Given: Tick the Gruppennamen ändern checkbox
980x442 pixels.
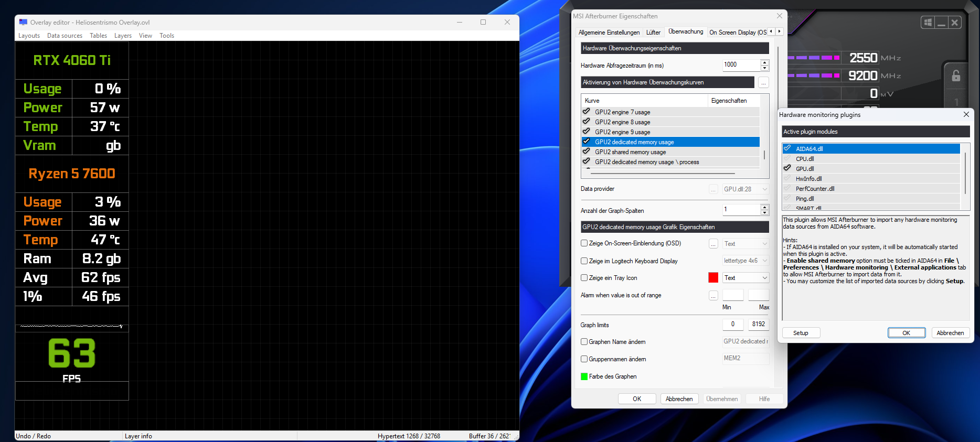Looking at the screenshot, I should (584, 359).
